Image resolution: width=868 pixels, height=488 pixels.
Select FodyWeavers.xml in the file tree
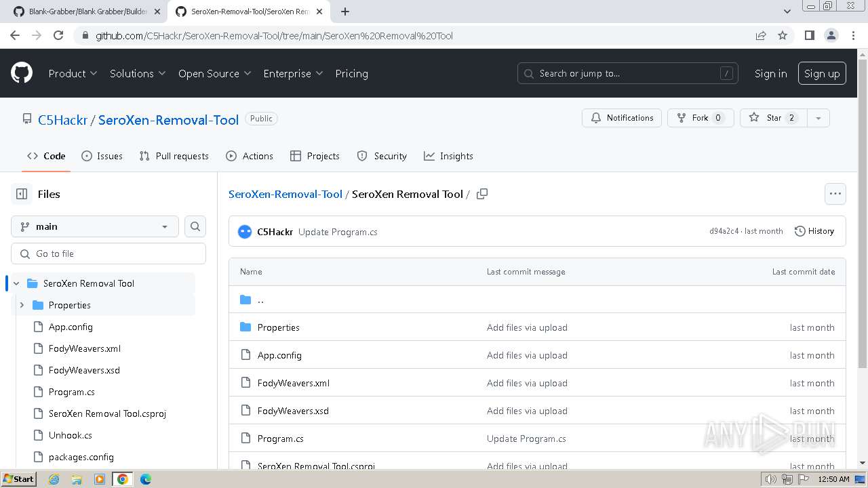pos(84,348)
